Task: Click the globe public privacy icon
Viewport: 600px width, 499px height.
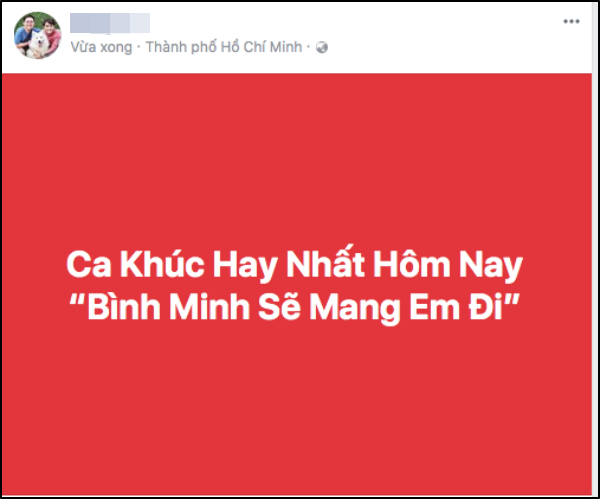Action: [x=322, y=47]
